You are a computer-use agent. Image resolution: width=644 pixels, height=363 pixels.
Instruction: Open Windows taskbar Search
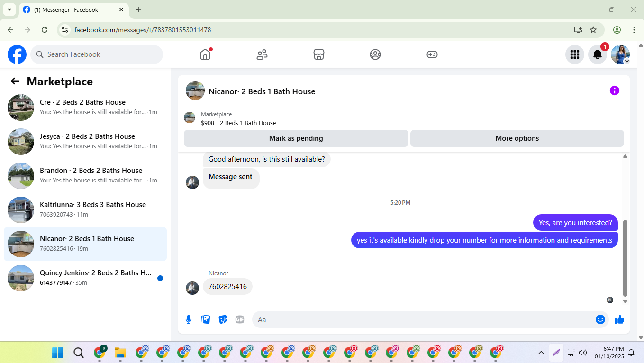[79, 353]
